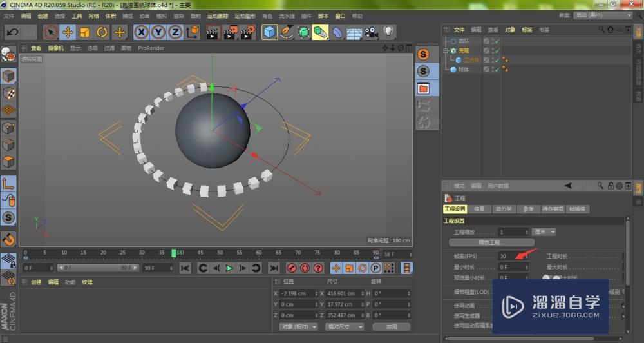644x343 pixels.
Task: Toggle the green check for 球体 object
Action: point(497,70)
